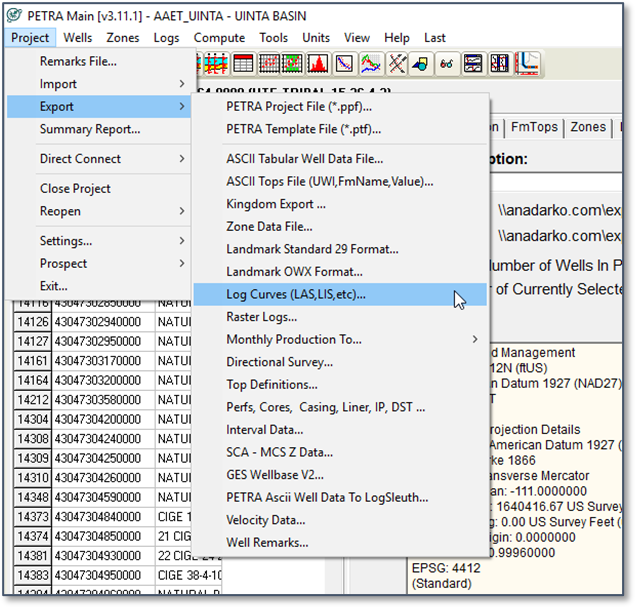The height and width of the screenshot is (608, 635).
Task: Switch to the FmTops tab
Action: click(x=534, y=128)
